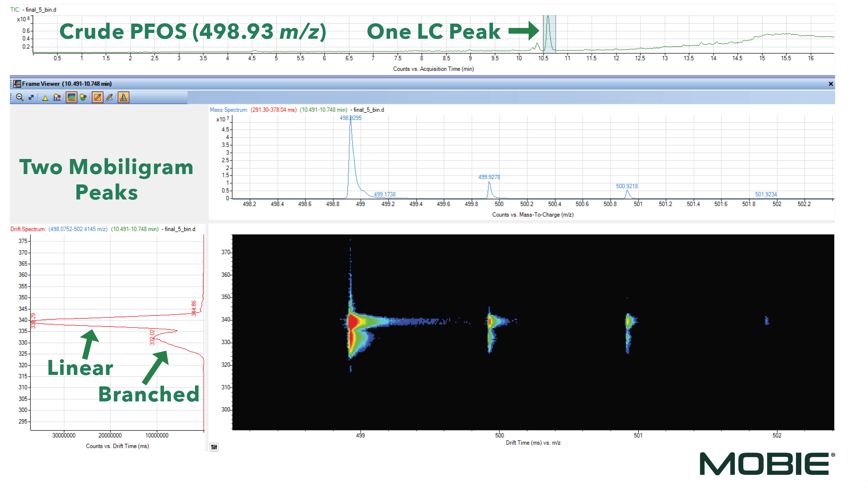Toggle the rectangular selection pencil tool
This screenshot has height=482, width=868.
pos(97,97)
